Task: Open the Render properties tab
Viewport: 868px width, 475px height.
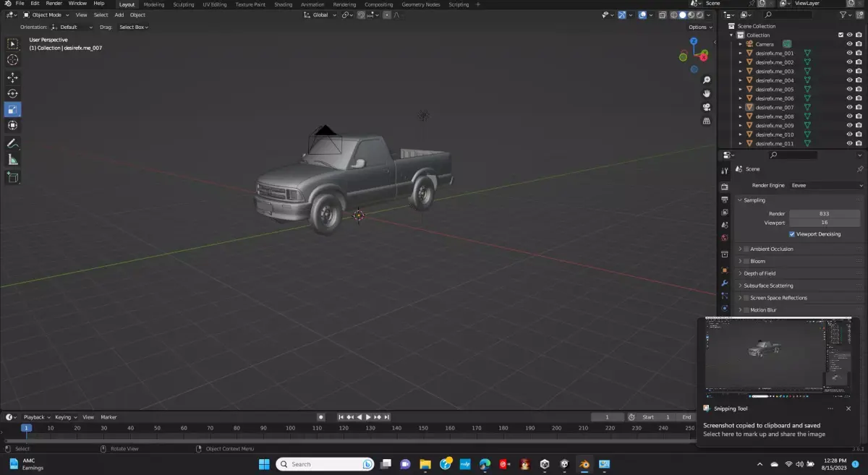Action: point(725,187)
